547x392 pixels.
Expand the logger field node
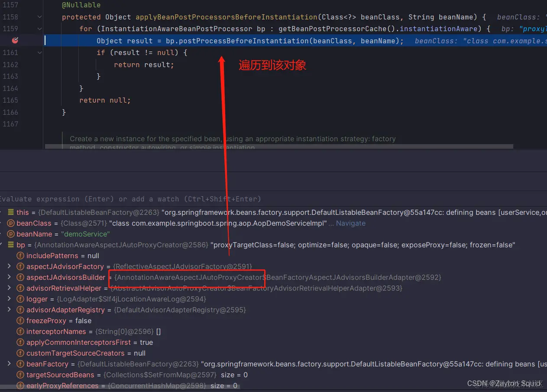coord(9,299)
